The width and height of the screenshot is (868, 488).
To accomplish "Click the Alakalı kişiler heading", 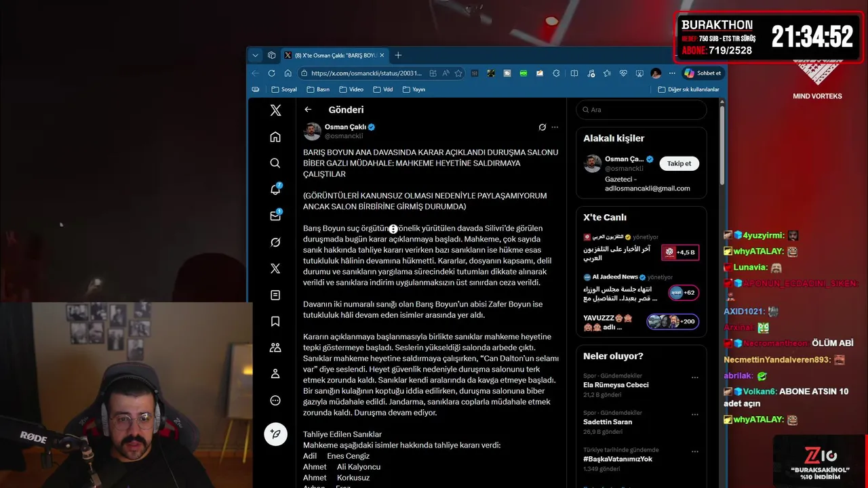I will click(614, 138).
